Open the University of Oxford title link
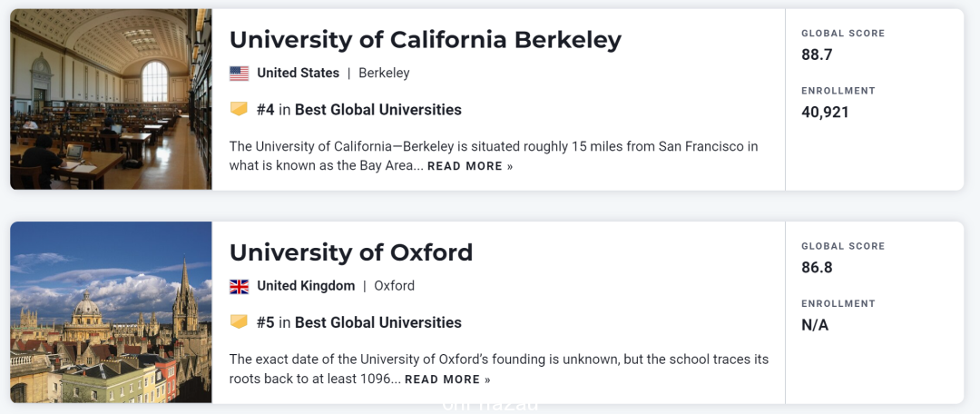This screenshot has width=980, height=414. point(350,252)
